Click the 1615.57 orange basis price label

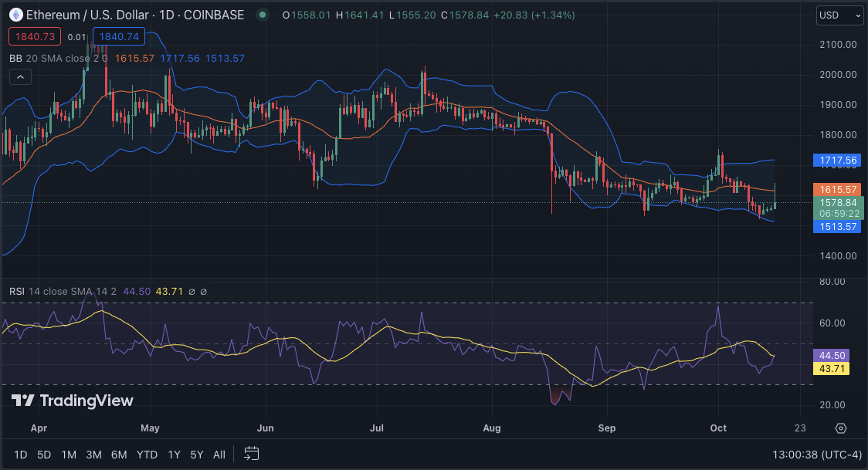pos(837,190)
